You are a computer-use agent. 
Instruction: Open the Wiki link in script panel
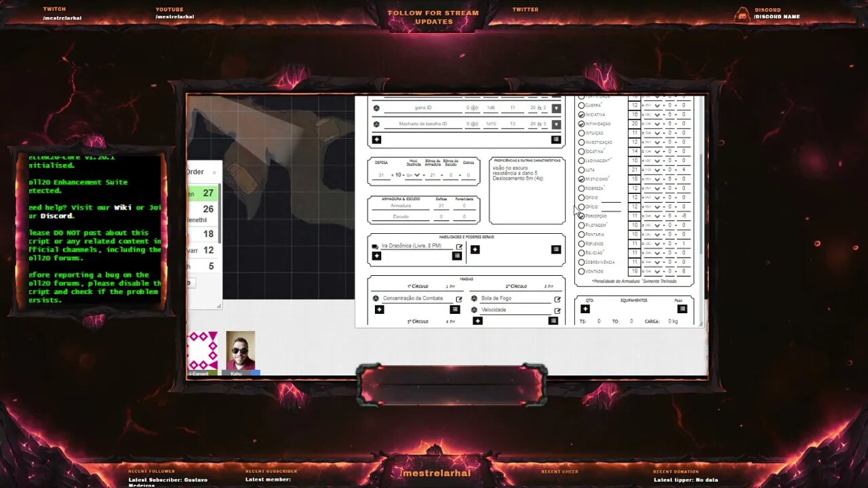coord(123,207)
